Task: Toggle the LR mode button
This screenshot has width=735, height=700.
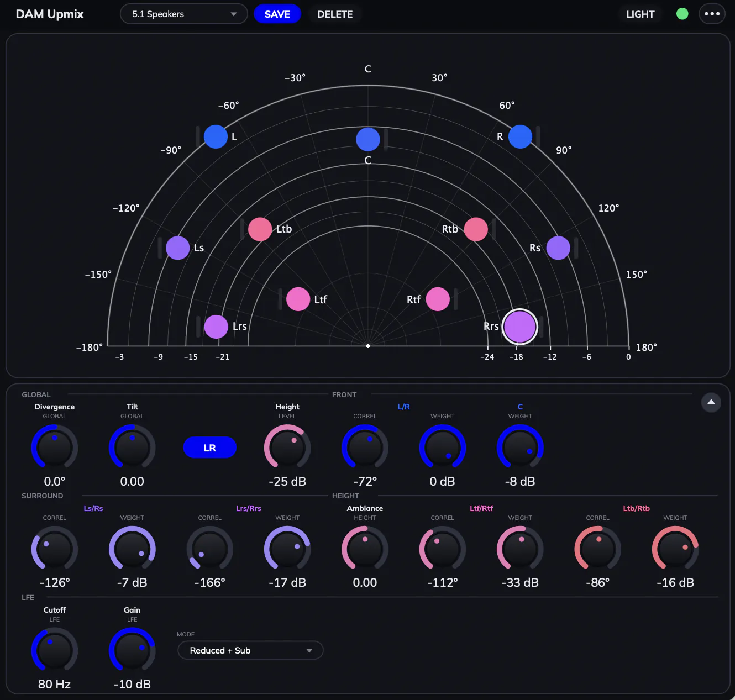Action: (x=210, y=448)
